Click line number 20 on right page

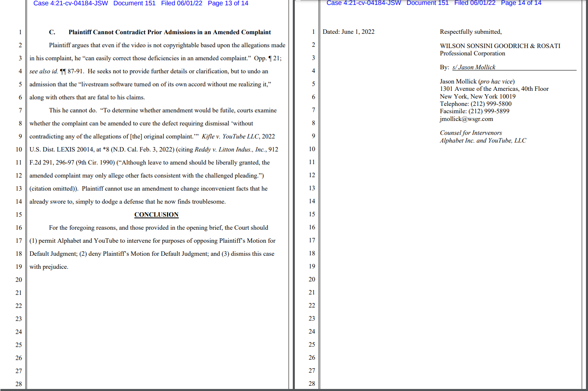point(312,279)
